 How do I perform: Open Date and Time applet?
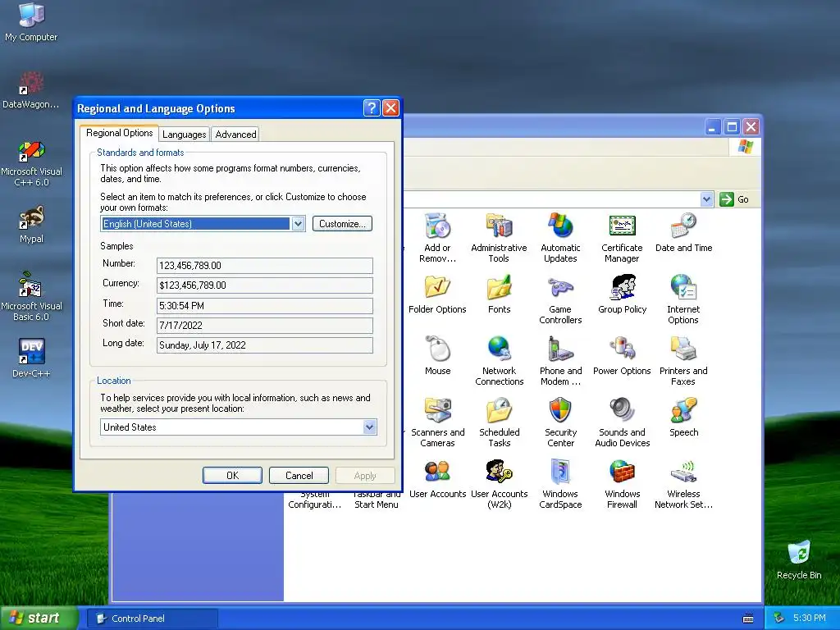[683, 232]
